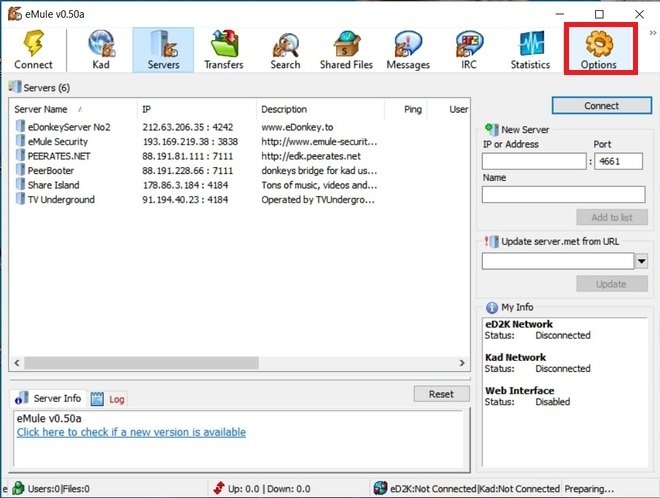Open the server.met URL dropdown arrow
Image resolution: width=660 pixels, height=498 pixels.
click(641, 261)
